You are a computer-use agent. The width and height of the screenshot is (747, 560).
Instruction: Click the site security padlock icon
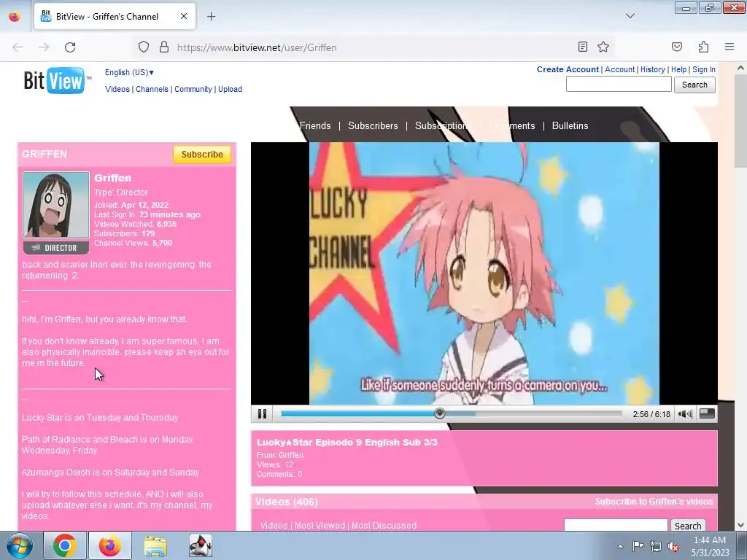click(x=164, y=47)
